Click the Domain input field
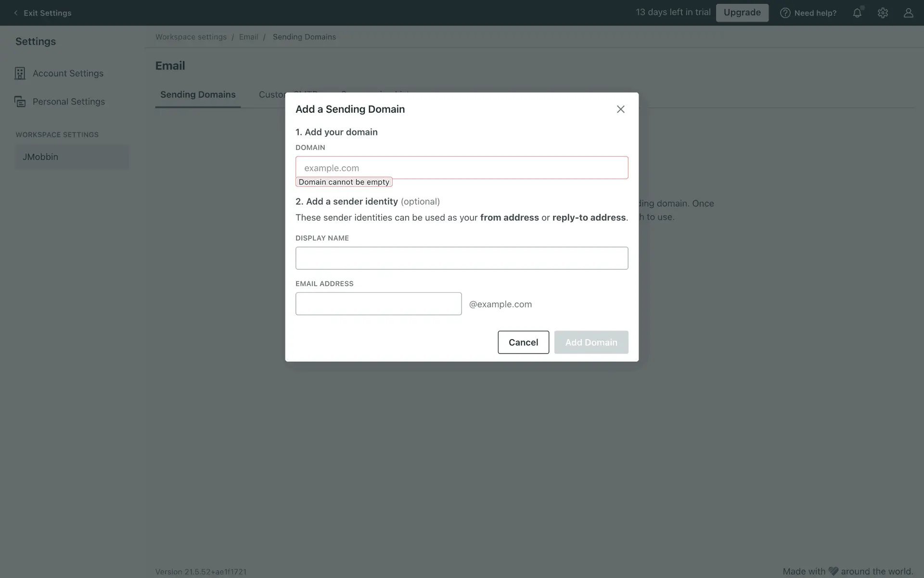924x578 pixels. tap(462, 168)
